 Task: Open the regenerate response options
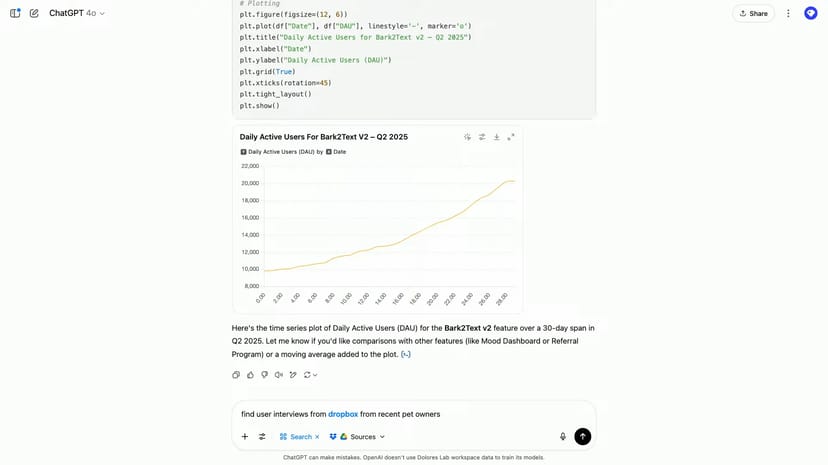click(x=310, y=375)
